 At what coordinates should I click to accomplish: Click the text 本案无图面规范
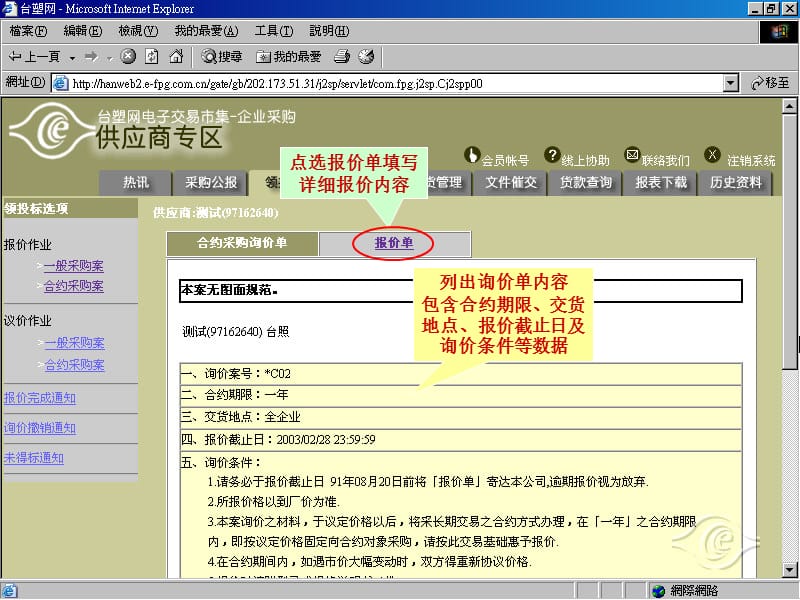point(229,290)
